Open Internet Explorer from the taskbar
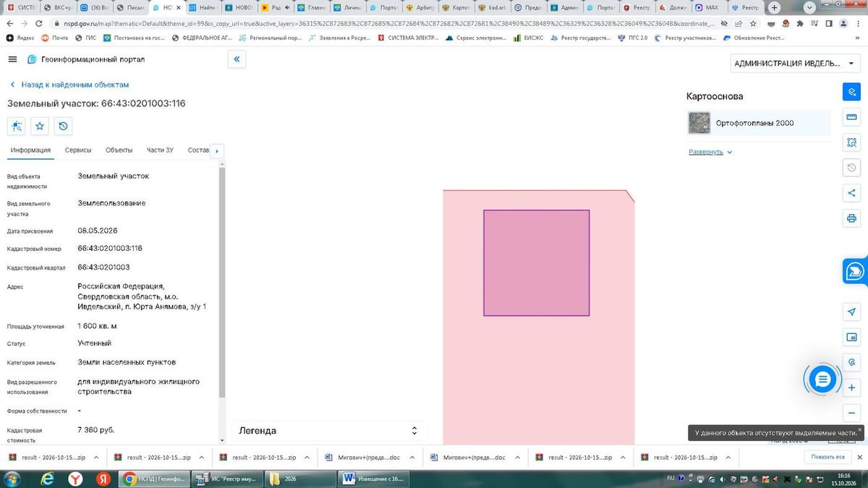This screenshot has height=488, width=868. [48, 479]
